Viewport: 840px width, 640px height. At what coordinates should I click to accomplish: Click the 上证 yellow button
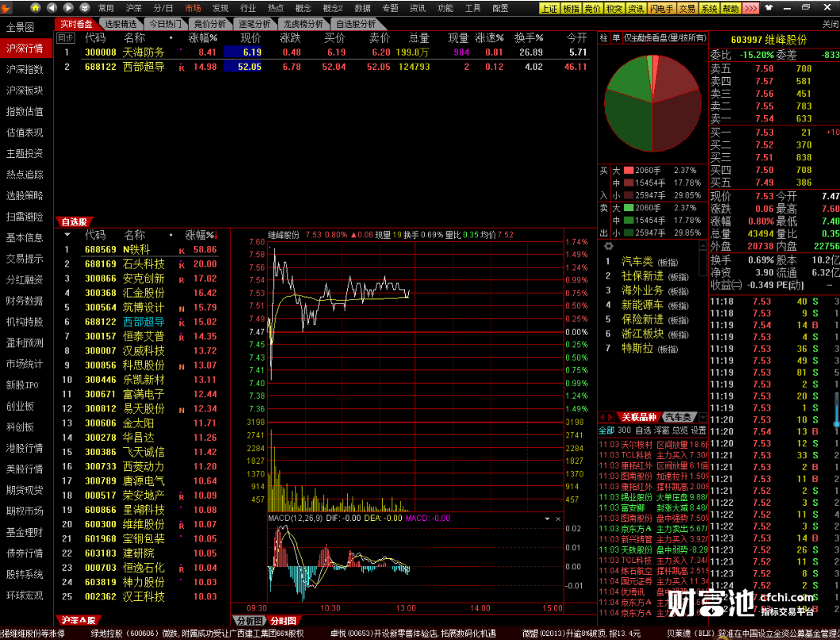click(549, 8)
